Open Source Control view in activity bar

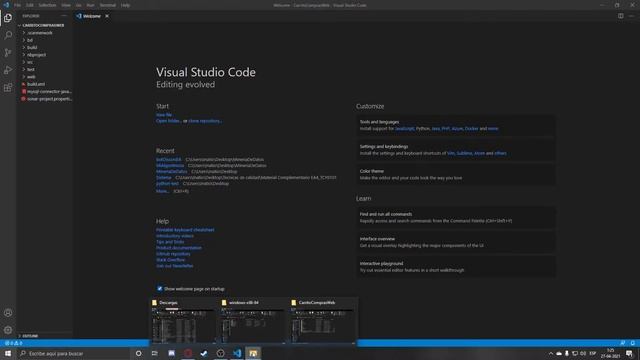pyautogui.click(x=8, y=53)
